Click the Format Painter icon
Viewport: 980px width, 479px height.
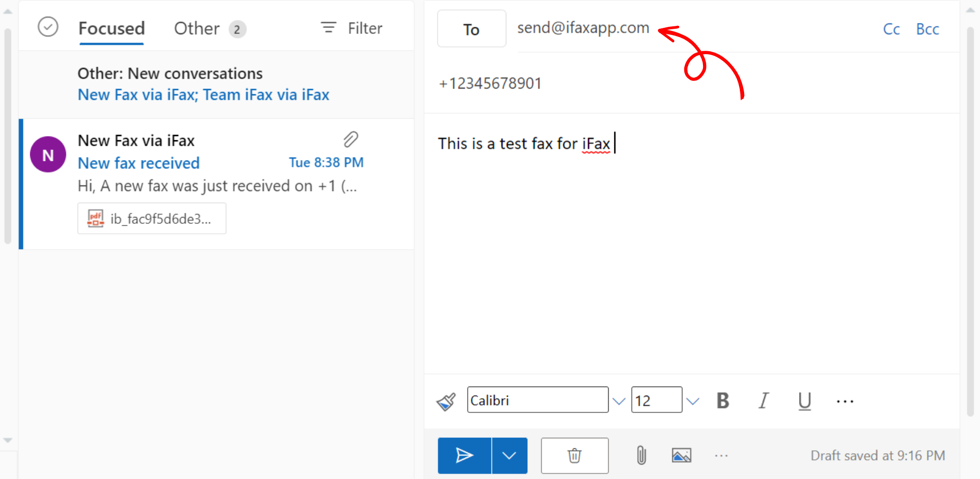tap(446, 400)
